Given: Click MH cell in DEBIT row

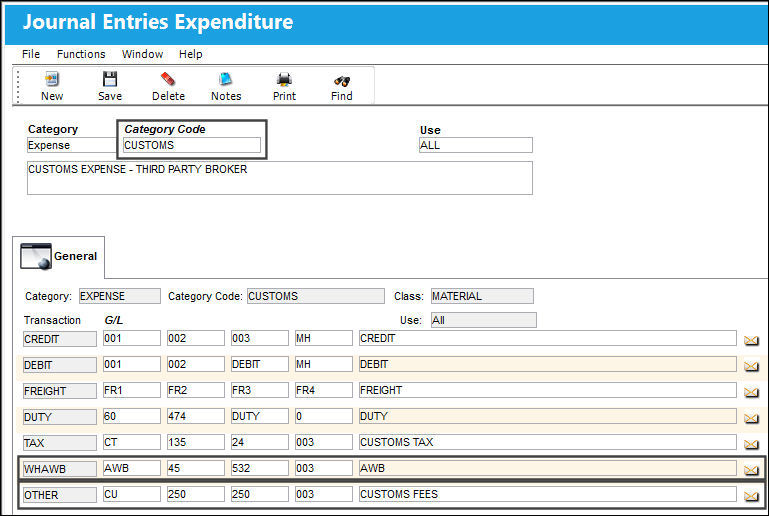Looking at the screenshot, I should coord(324,364).
